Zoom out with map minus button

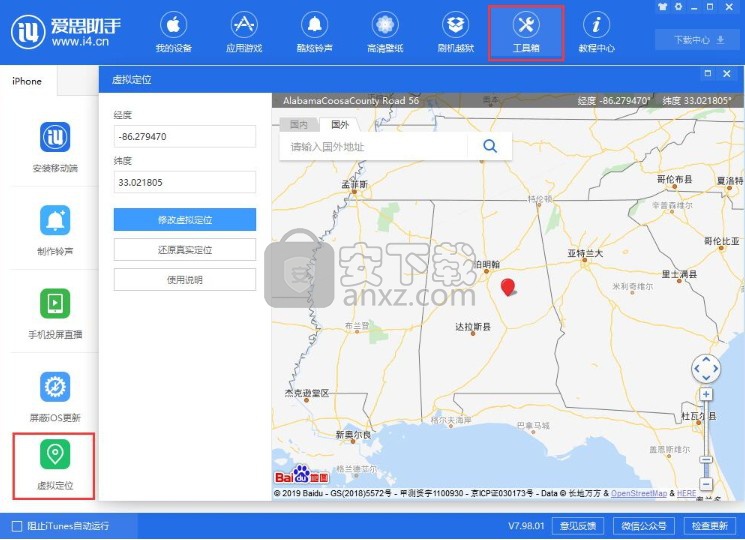(706, 484)
